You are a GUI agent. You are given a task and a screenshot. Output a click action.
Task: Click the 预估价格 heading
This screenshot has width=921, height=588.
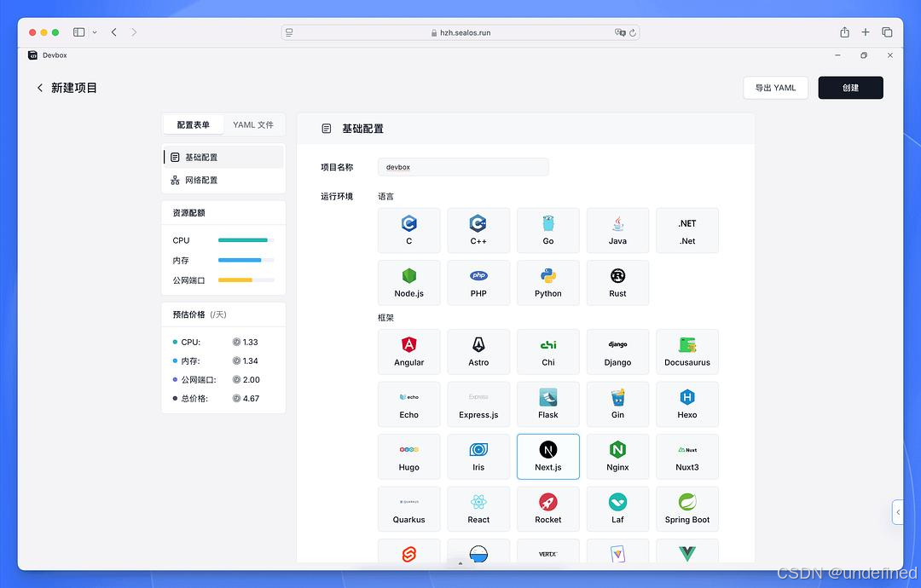pos(188,314)
